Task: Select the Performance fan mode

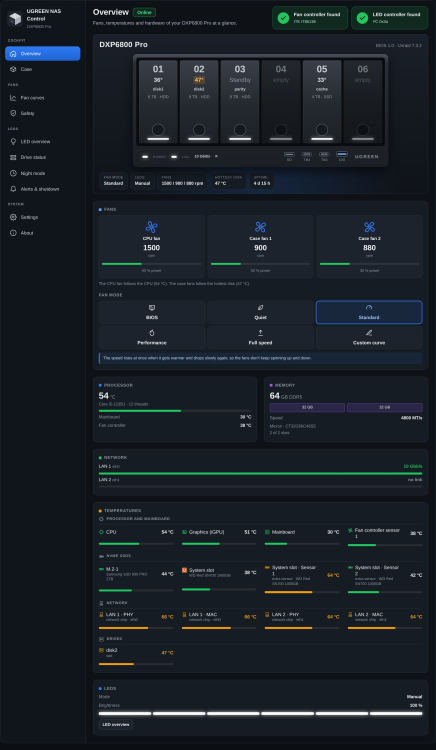Action: pos(152,338)
